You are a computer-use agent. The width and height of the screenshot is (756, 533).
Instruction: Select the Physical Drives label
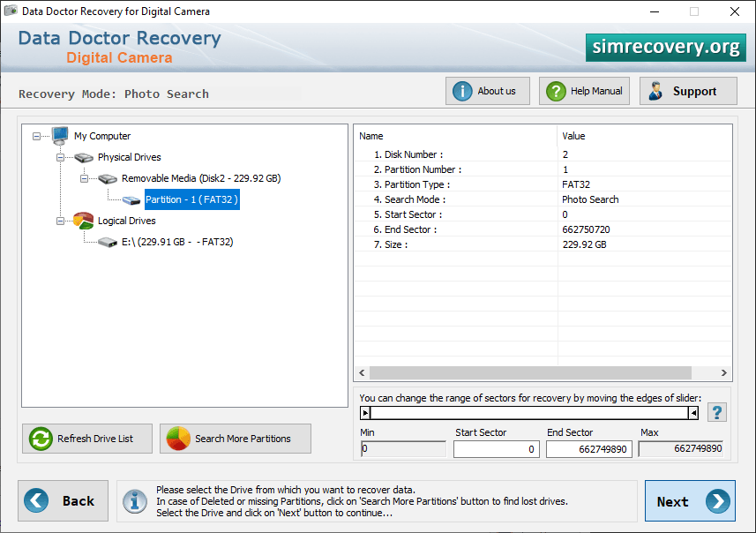[x=129, y=157]
